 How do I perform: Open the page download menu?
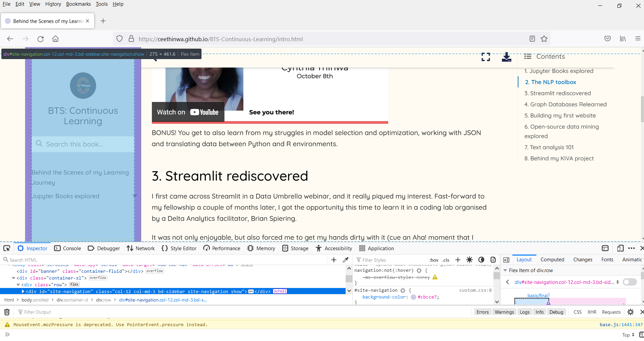pos(506,57)
